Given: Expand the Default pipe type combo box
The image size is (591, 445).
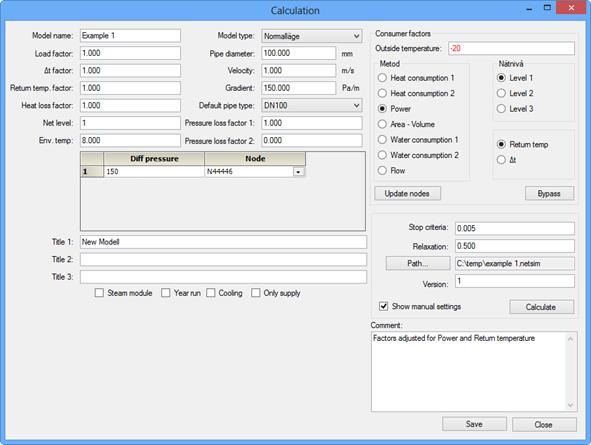Looking at the screenshot, I should (x=312, y=106).
